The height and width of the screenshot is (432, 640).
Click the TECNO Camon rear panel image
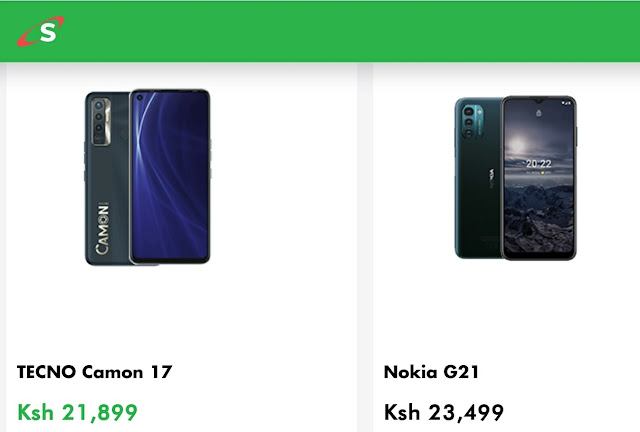tap(107, 178)
